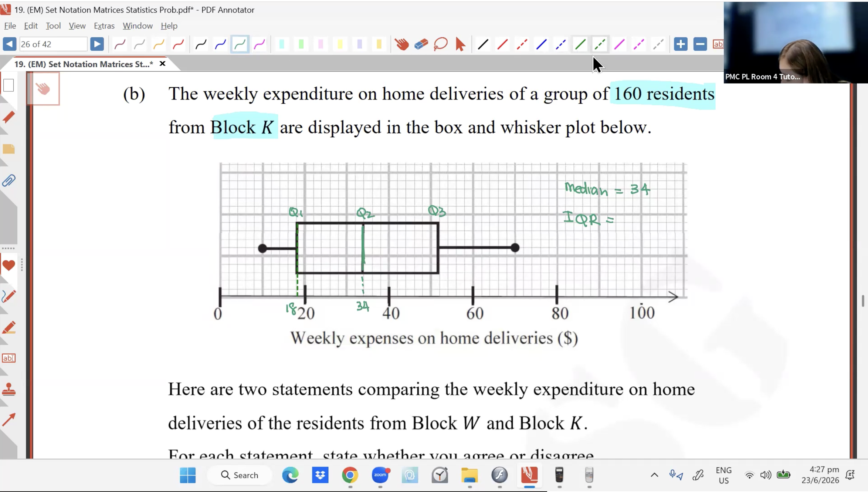Select the blue pen preset
The height and width of the screenshot is (492, 868).
(x=221, y=44)
